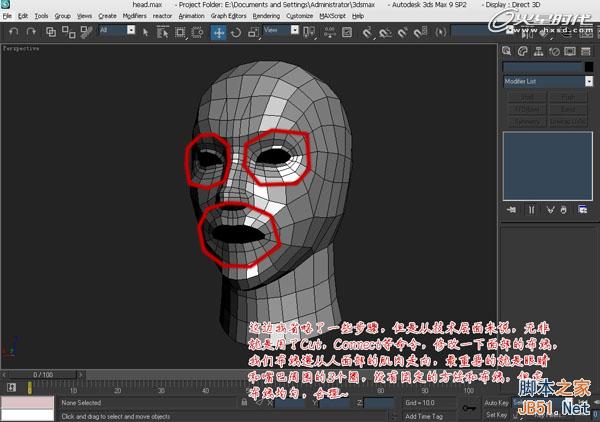Viewport: 600px width, 422px height.
Task: Open the selection filter 'All' dropdown
Action: pos(118,32)
